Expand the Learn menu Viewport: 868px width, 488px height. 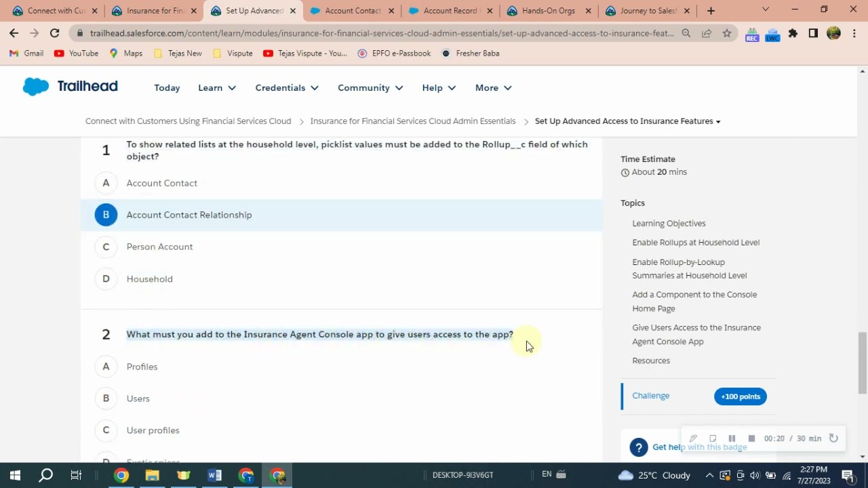(x=217, y=87)
